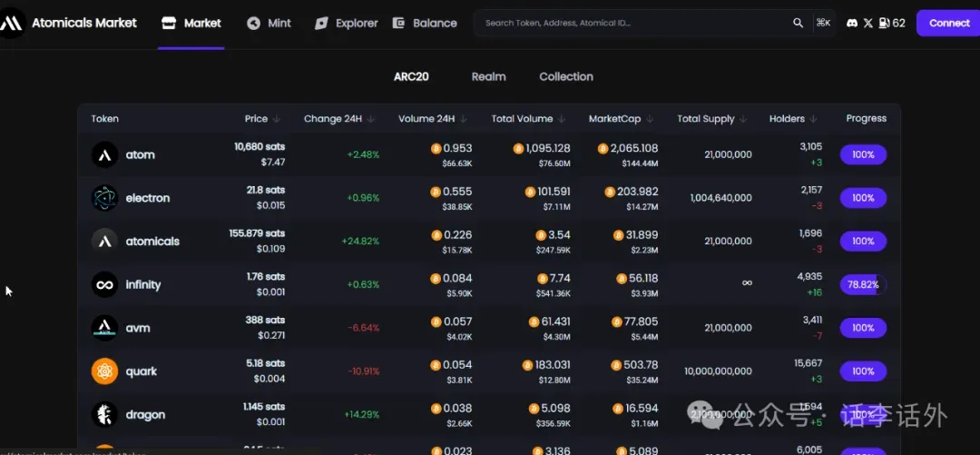The height and width of the screenshot is (455, 980).
Task: Click avm's 100% progress bar
Action: click(x=863, y=328)
